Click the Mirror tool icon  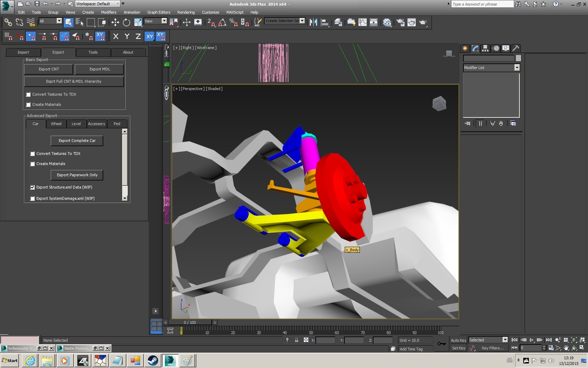313,22
